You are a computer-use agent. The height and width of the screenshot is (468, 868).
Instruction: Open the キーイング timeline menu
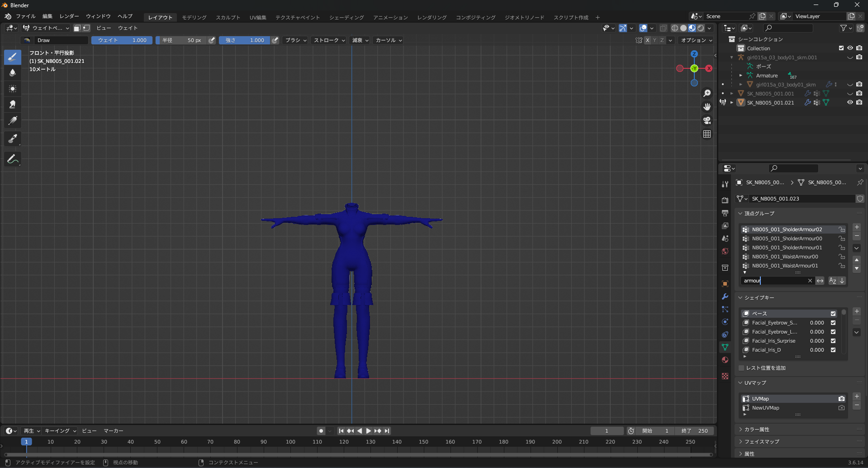click(x=60, y=431)
